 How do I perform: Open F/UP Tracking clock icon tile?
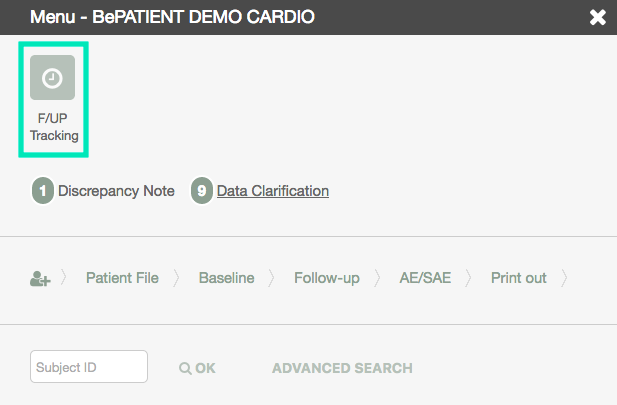pyautogui.click(x=52, y=78)
